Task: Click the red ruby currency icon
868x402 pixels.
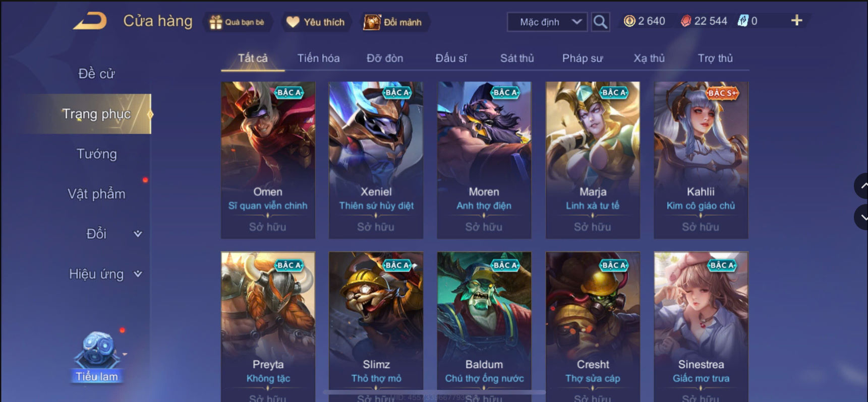Action: click(x=686, y=21)
